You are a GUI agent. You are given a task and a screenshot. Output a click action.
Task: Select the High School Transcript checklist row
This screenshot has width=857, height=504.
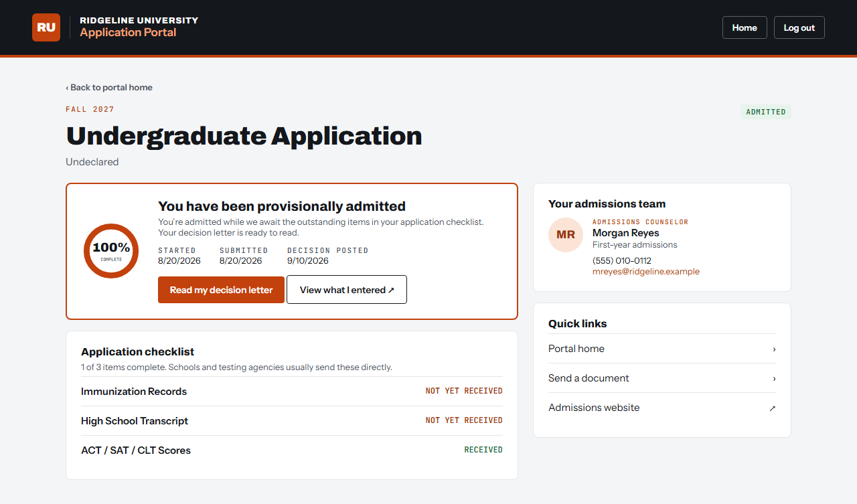pos(292,421)
